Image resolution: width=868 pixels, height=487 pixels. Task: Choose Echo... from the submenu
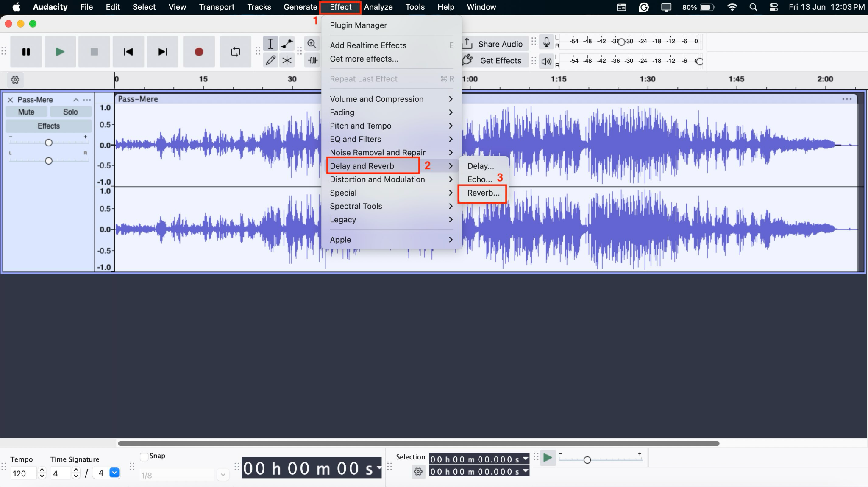[x=483, y=179]
